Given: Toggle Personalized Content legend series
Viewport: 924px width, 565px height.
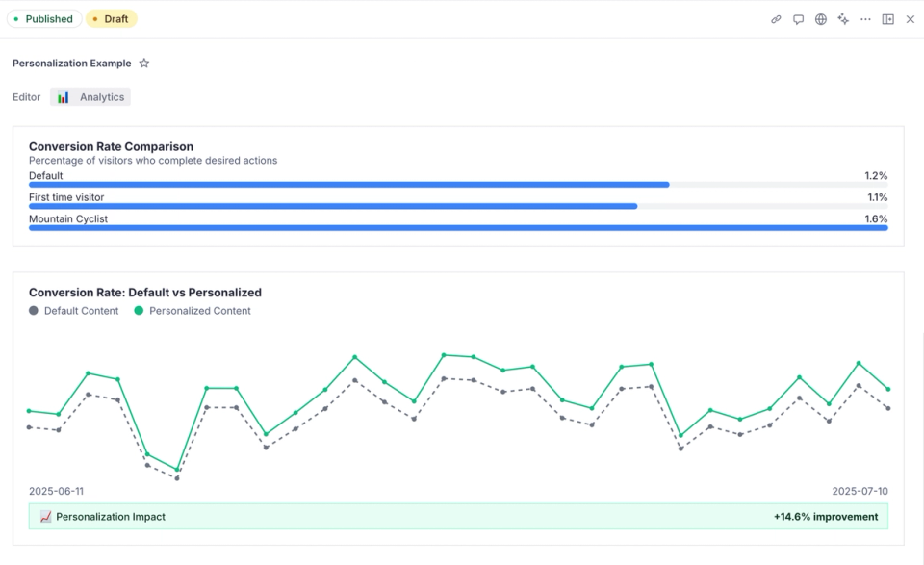Looking at the screenshot, I should point(192,311).
